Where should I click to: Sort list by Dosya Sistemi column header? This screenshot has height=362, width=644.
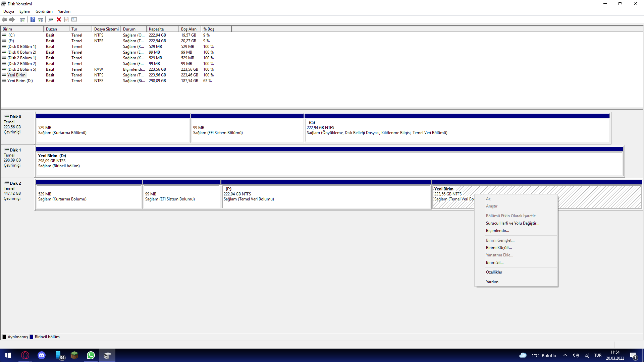(x=106, y=29)
